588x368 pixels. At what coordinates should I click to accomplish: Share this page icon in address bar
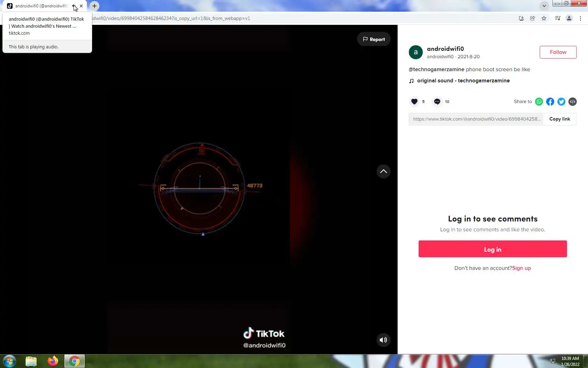533,18
